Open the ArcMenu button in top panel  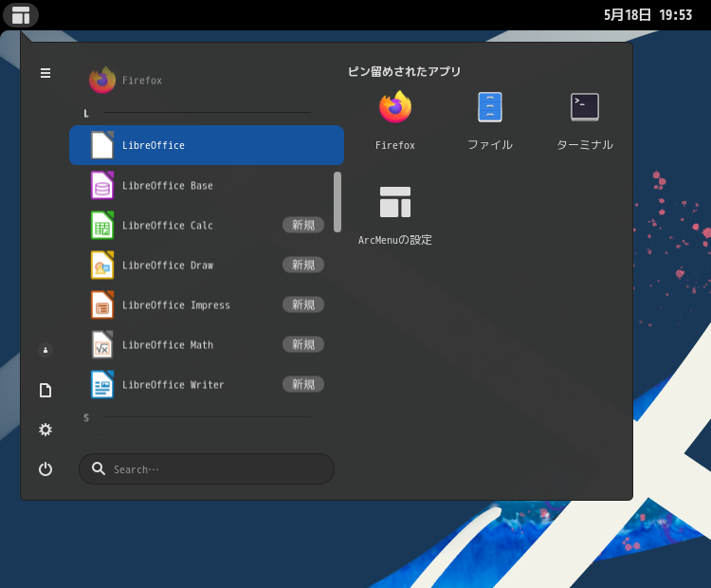click(21, 15)
